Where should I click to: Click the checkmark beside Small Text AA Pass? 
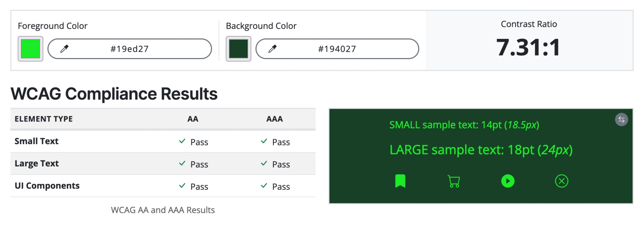coord(182,142)
